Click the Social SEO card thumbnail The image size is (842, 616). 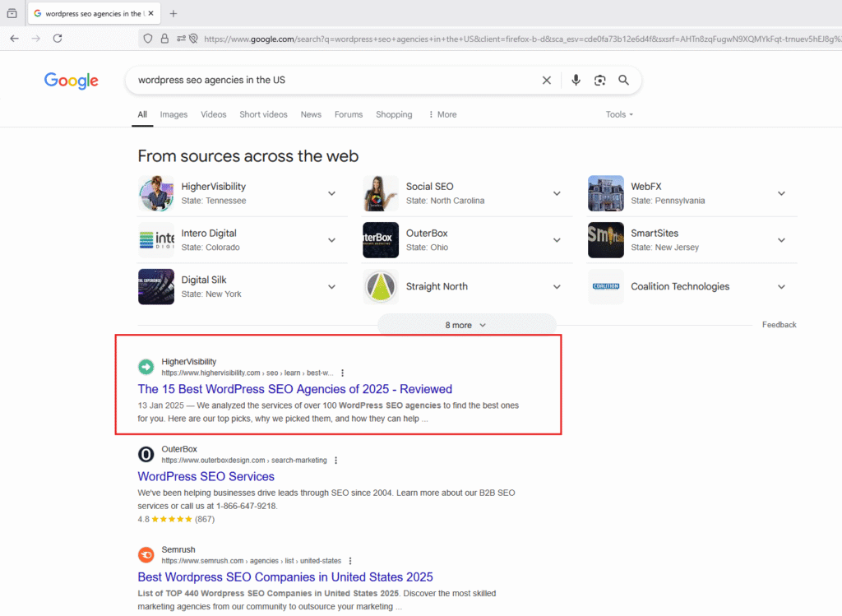pyautogui.click(x=381, y=193)
